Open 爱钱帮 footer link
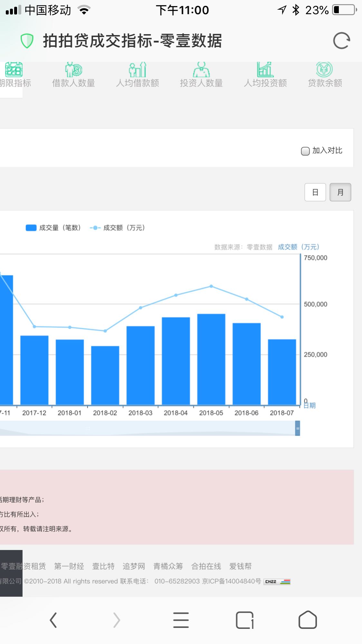The width and height of the screenshot is (362, 644). pos(240,566)
